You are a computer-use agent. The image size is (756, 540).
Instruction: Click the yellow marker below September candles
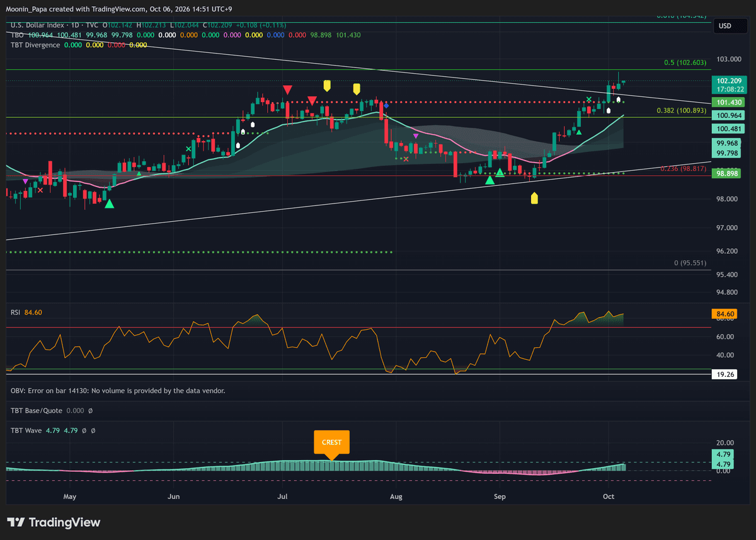coord(534,198)
